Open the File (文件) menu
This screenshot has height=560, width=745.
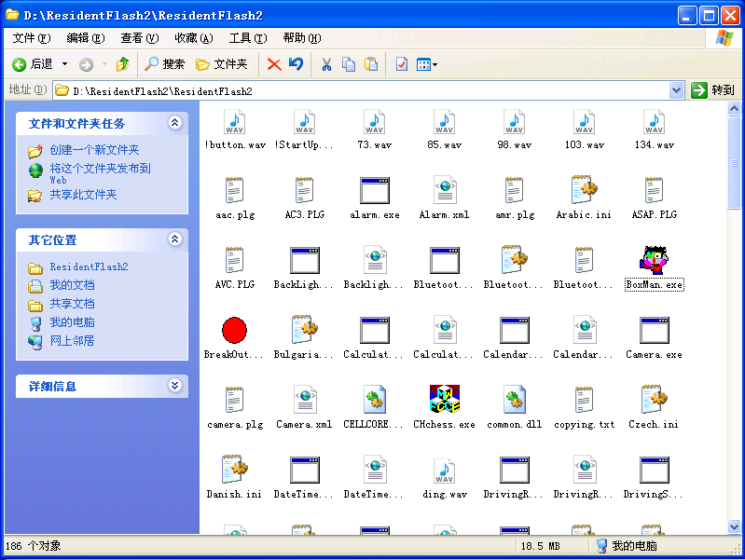click(x=32, y=38)
